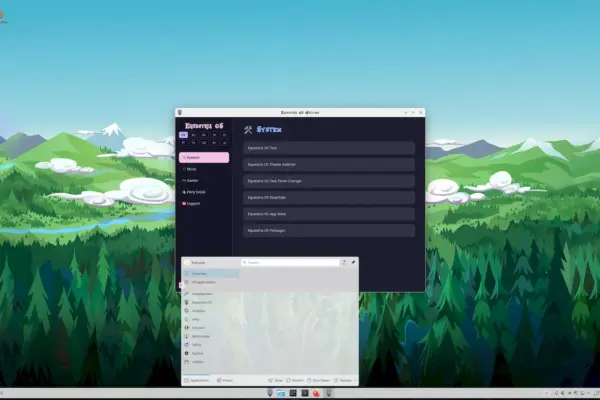Select Support in the welcome sidebar

click(x=204, y=204)
